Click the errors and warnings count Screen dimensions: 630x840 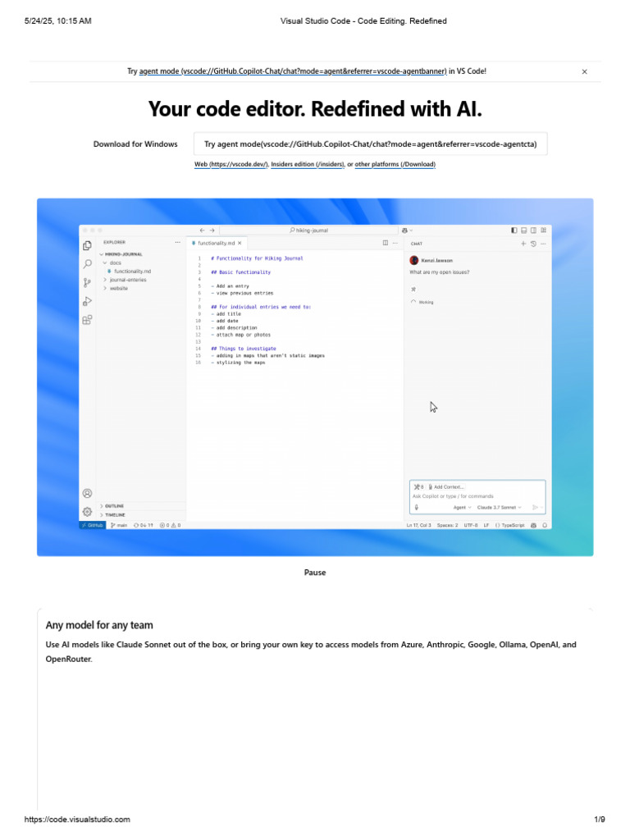pyautogui.click(x=171, y=526)
